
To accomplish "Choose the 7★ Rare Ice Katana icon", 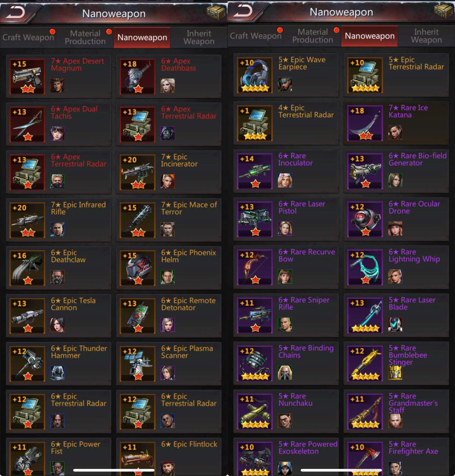I will [x=365, y=123].
